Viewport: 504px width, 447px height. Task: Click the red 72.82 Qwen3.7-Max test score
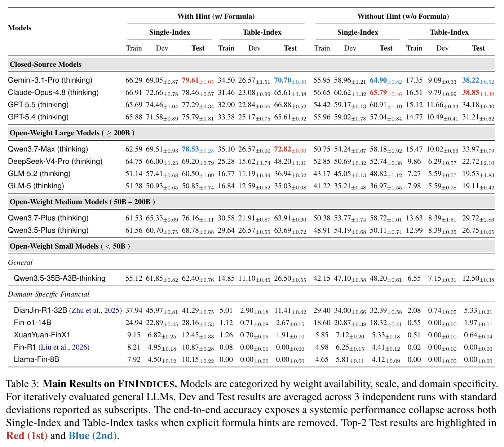pyautogui.click(x=290, y=149)
